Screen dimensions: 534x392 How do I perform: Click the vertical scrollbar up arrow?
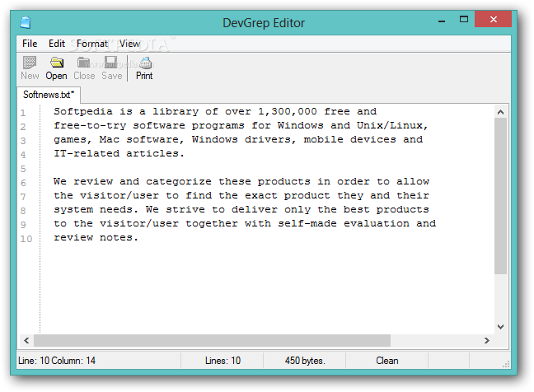[500, 112]
